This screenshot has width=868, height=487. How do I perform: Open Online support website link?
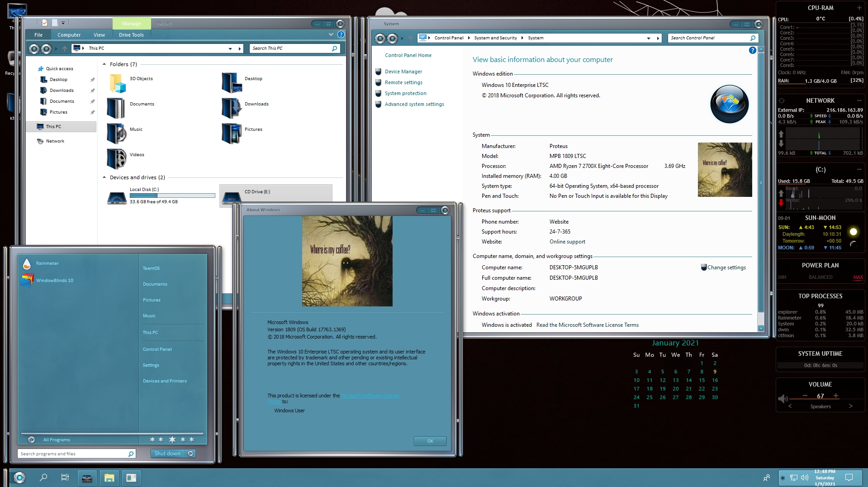pyautogui.click(x=567, y=242)
